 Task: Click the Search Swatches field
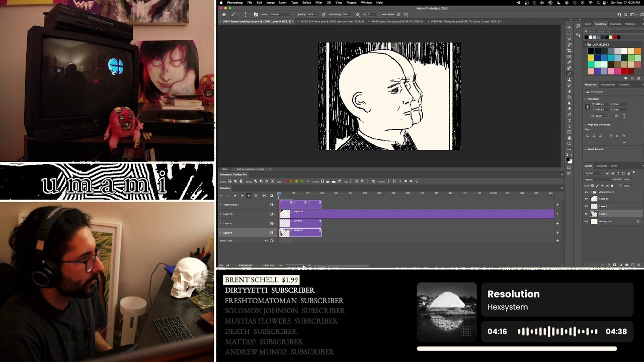613,31
